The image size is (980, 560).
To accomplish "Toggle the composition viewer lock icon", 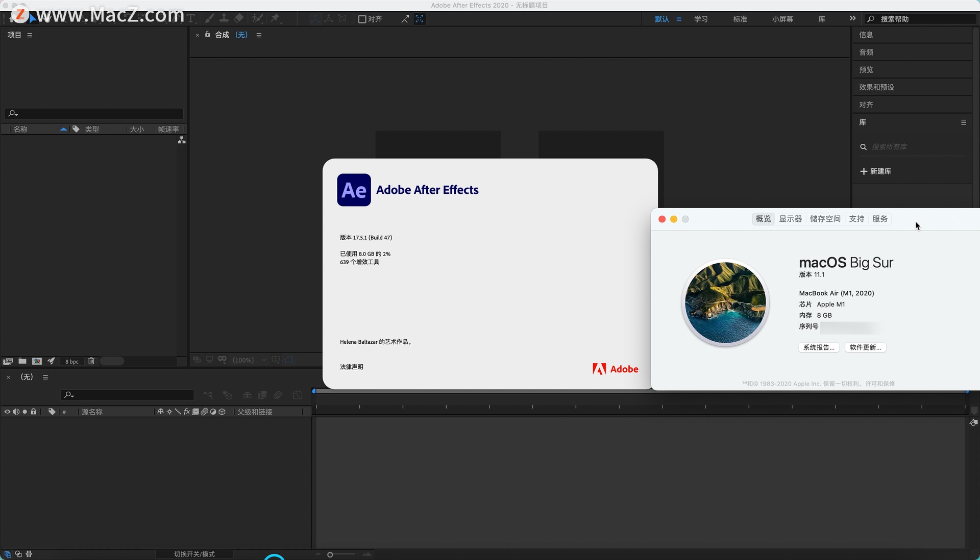I will (208, 34).
